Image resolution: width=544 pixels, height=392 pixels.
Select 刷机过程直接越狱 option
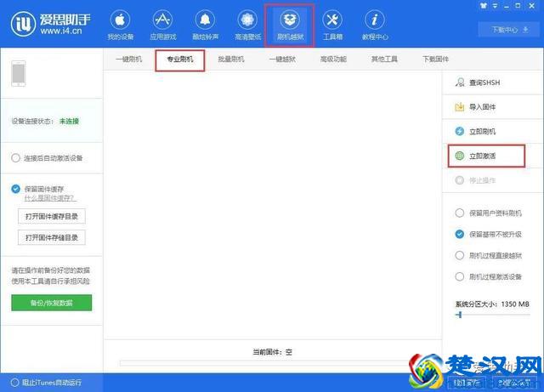click(x=488, y=256)
